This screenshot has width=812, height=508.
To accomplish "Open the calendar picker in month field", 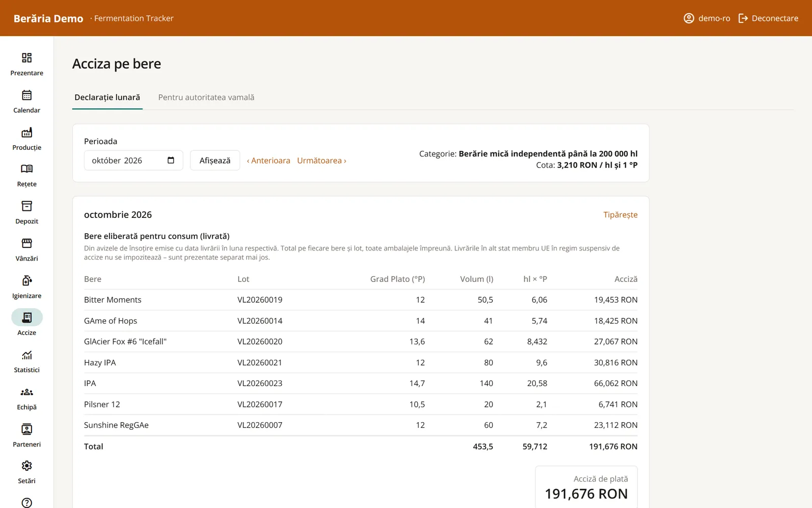I will point(171,161).
